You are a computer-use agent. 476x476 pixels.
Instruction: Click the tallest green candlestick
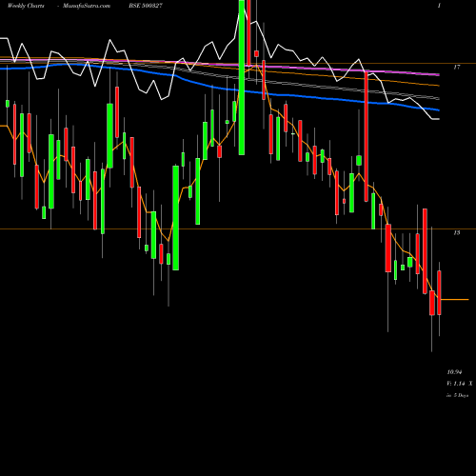click(x=242, y=77)
